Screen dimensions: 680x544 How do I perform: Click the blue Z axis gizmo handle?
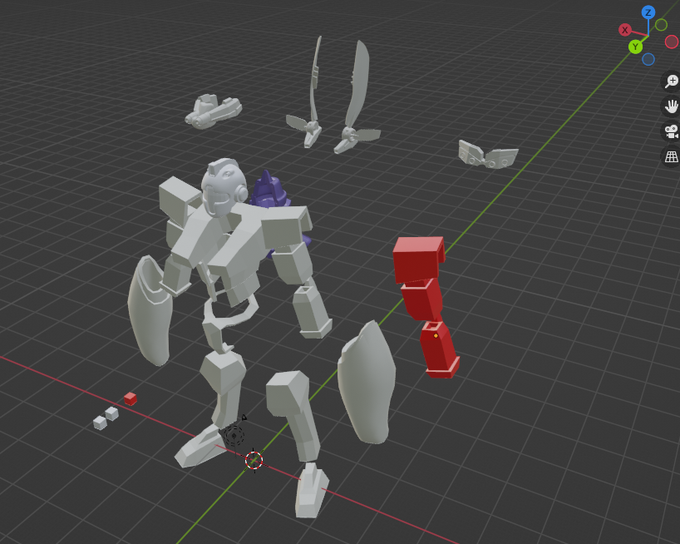click(x=648, y=12)
